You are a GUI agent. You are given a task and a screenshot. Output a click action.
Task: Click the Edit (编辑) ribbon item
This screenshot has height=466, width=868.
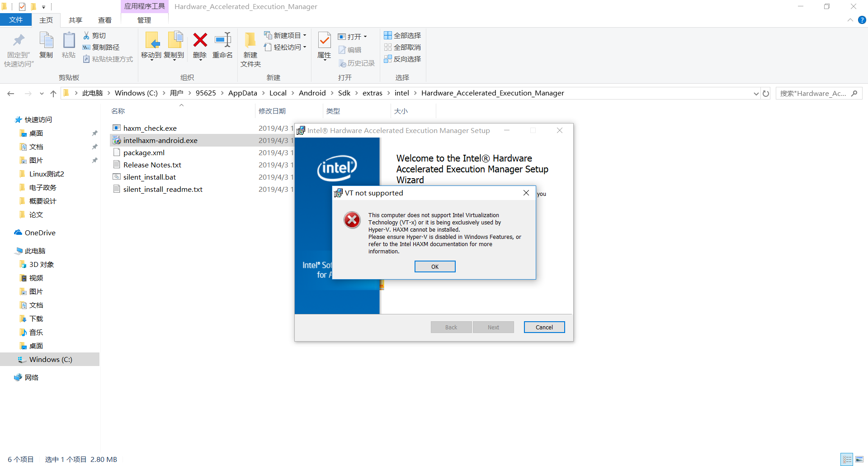coord(350,50)
